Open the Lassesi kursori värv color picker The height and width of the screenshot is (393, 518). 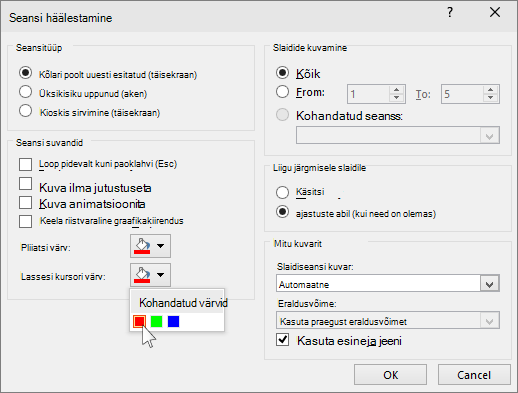pos(150,275)
